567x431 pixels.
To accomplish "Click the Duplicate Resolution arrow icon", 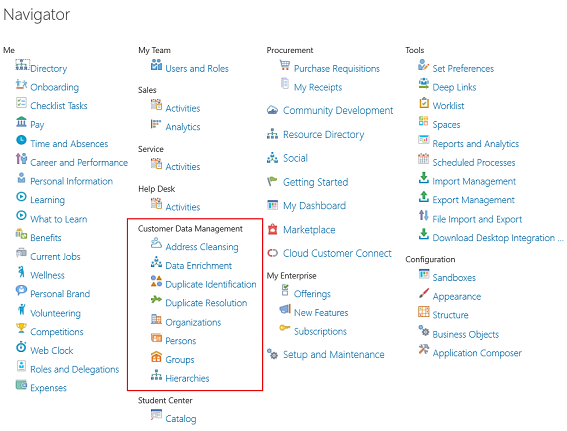I will click(156, 299).
